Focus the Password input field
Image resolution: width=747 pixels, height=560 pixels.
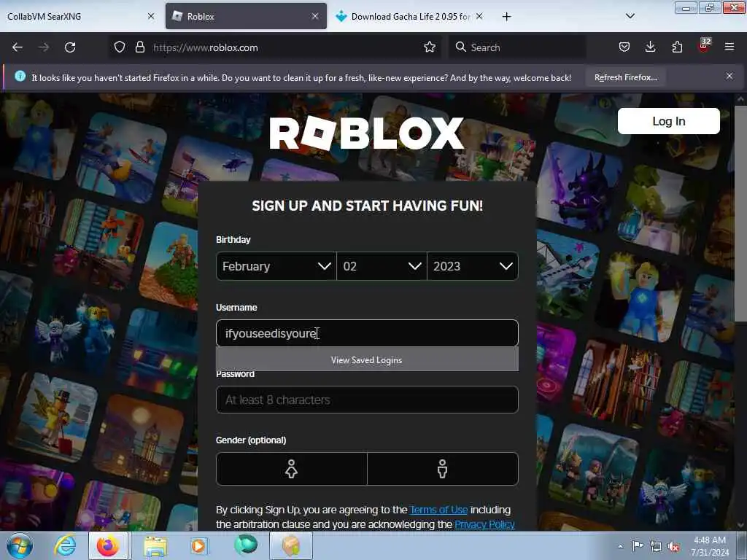tap(367, 400)
